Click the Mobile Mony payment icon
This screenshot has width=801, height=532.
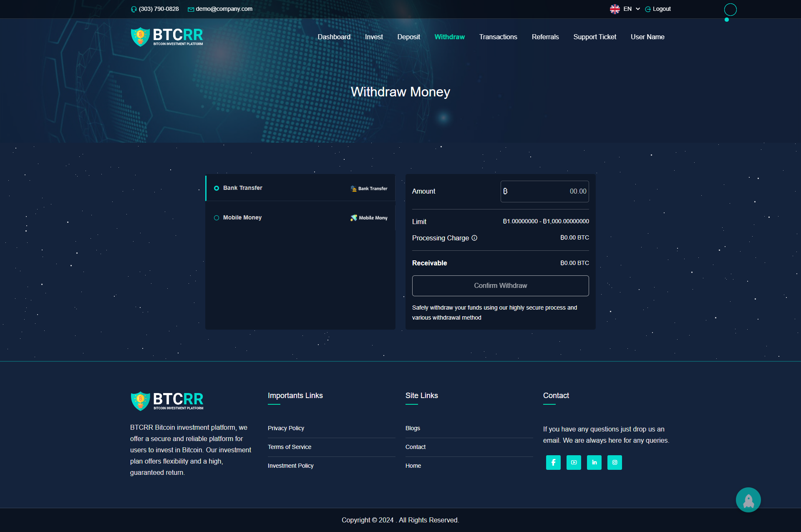pyautogui.click(x=353, y=217)
